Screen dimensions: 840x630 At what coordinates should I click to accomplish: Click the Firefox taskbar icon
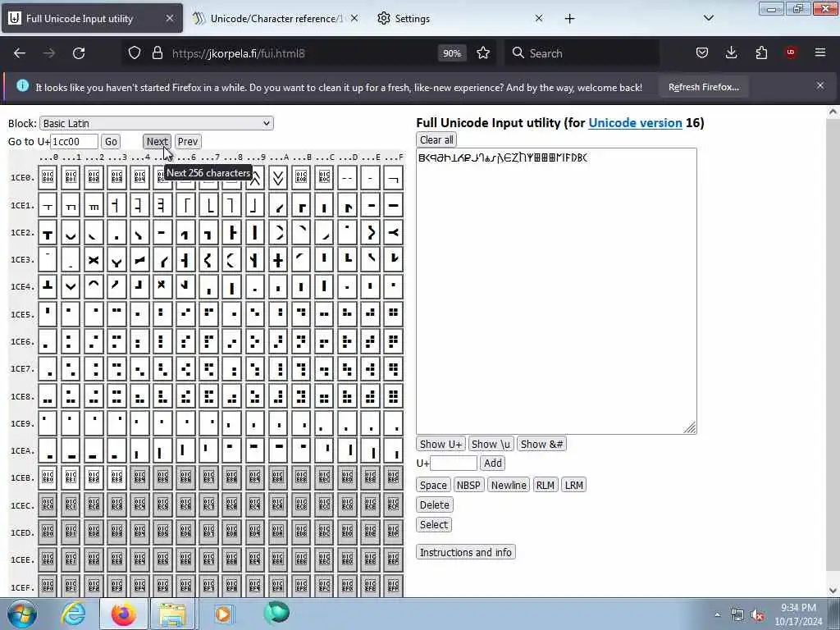pyautogui.click(x=123, y=614)
